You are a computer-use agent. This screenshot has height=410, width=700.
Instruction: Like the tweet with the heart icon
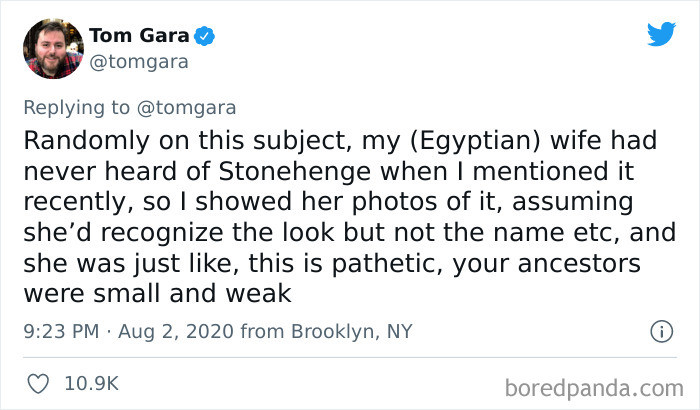pyautogui.click(x=40, y=382)
